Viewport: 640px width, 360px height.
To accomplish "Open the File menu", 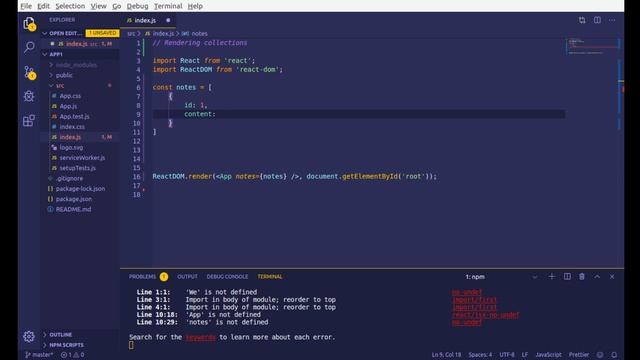I will coord(26,6).
